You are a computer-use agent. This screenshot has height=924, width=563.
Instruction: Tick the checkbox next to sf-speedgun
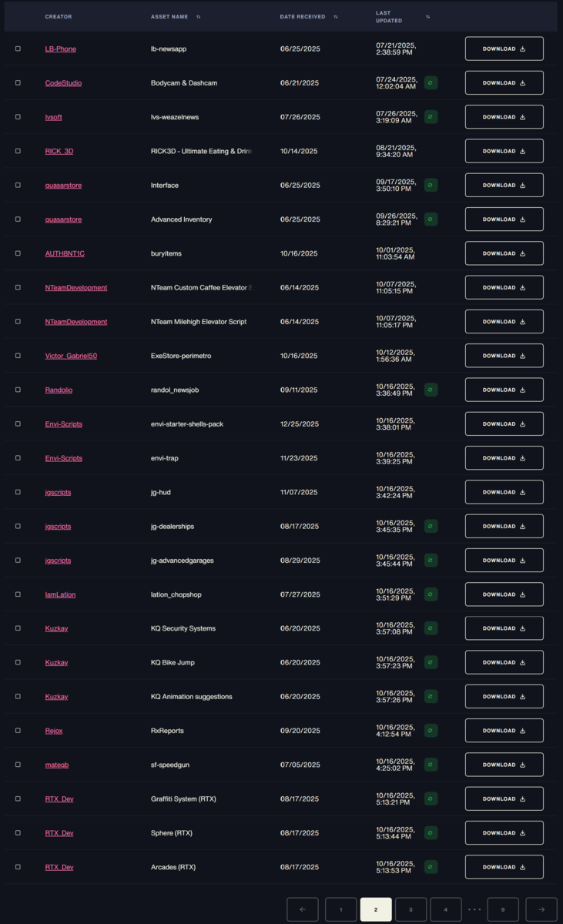coord(18,765)
